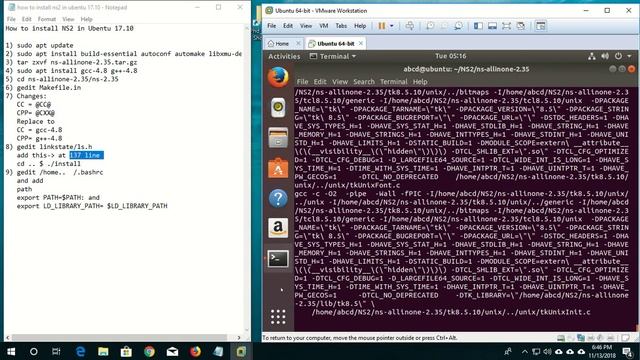This screenshot has height=360, width=640.
Task: Open the terminal Search menu
Action: (364, 82)
